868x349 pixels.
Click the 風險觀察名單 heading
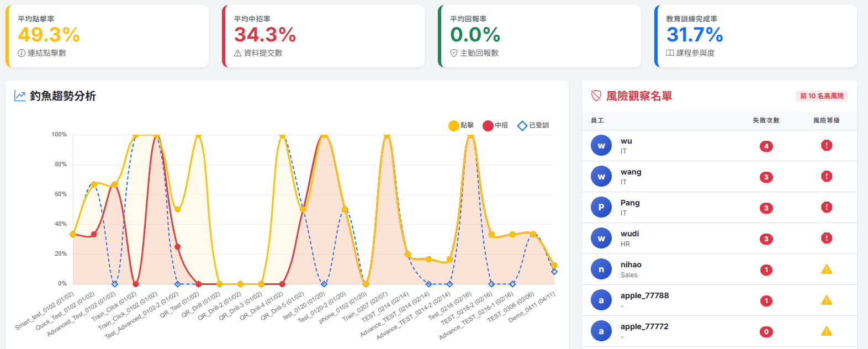point(639,96)
